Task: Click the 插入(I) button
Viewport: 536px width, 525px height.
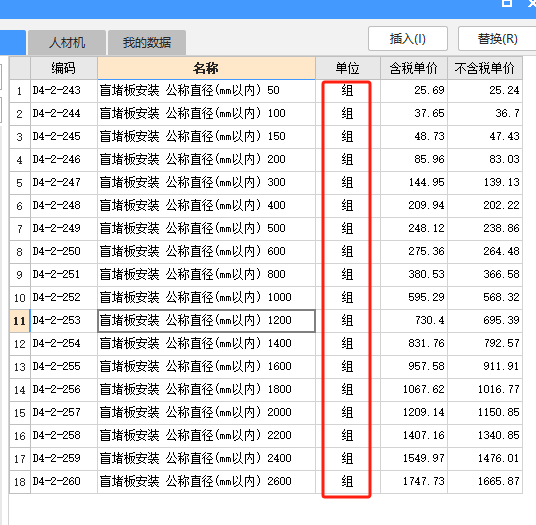Action: click(x=407, y=38)
